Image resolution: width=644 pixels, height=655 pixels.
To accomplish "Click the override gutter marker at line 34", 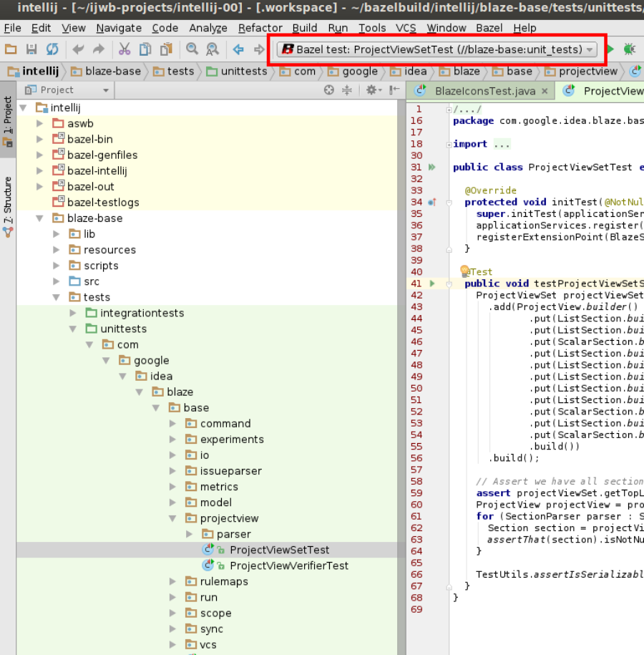I will point(432,202).
